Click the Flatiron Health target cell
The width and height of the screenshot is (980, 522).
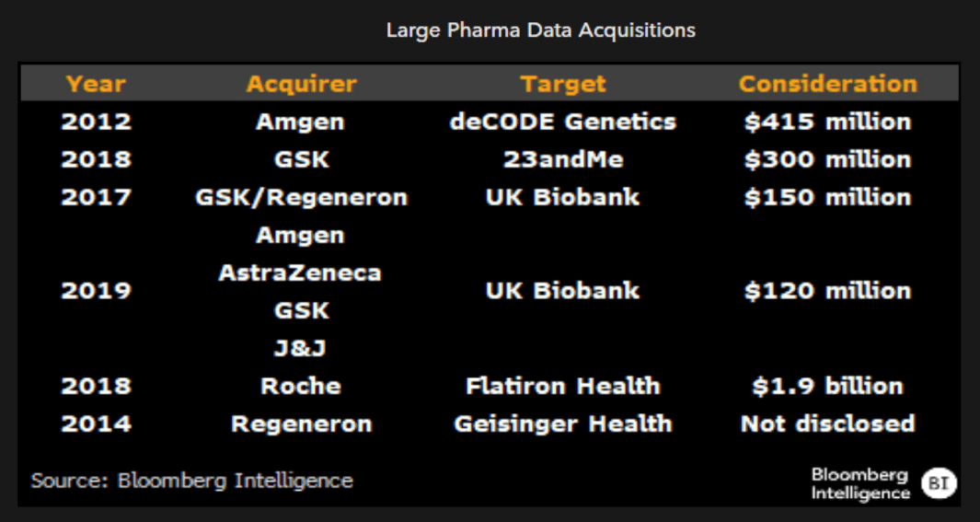point(563,386)
